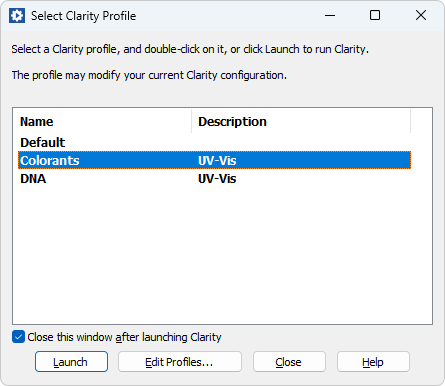
Task: Click the UV-Vis description of DNA
Action: 217,179
